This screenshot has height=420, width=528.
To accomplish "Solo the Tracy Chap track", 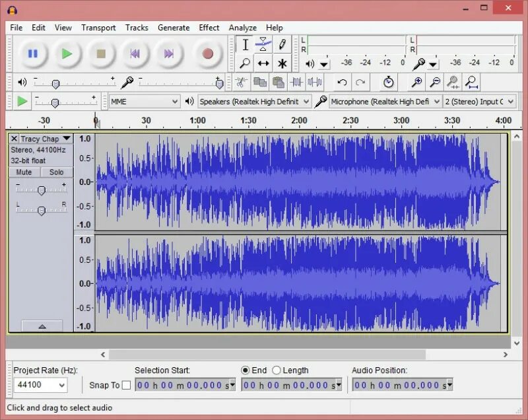I will 56,172.
